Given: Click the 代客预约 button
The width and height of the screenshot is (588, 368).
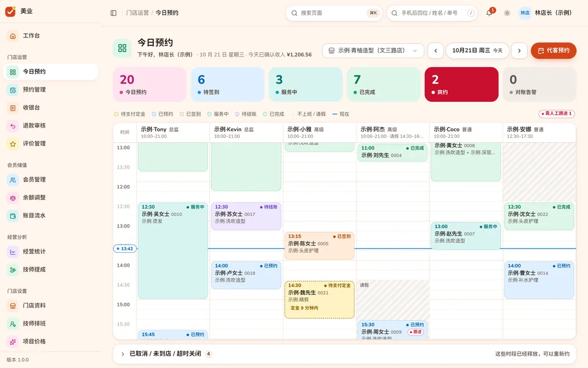Looking at the screenshot, I should point(554,50).
